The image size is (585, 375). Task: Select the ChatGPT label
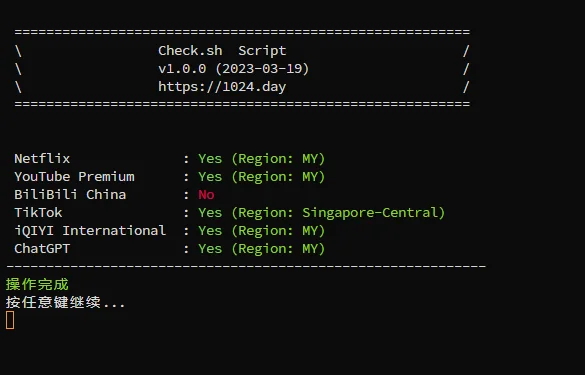(42, 249)
